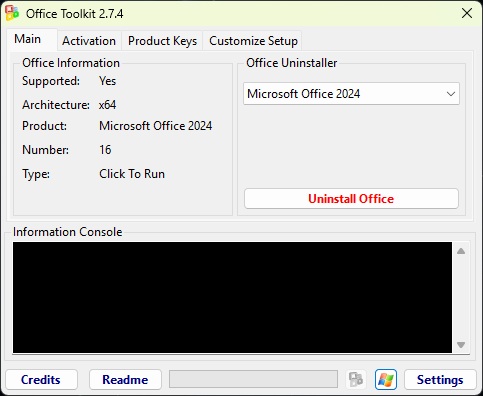Click the Click To Run type value
Viewport: 483px width, 396px height.
click(132, 174)
